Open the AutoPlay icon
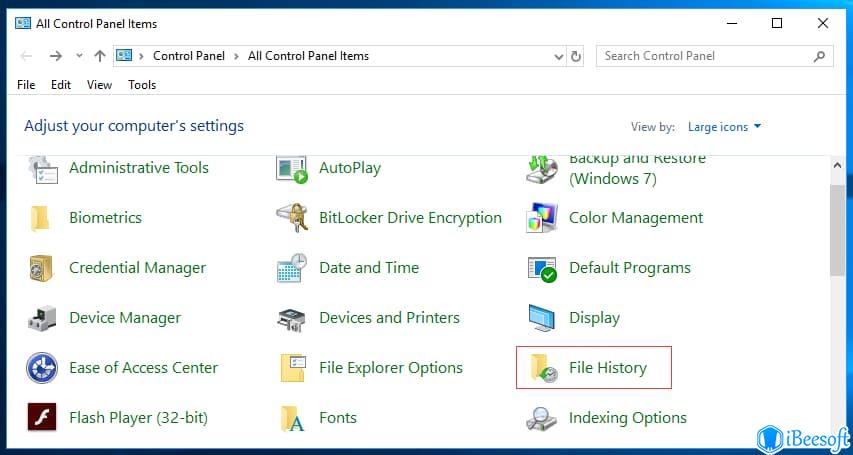Viewport: 853px width, 455px height. click(x=292, y=169)
